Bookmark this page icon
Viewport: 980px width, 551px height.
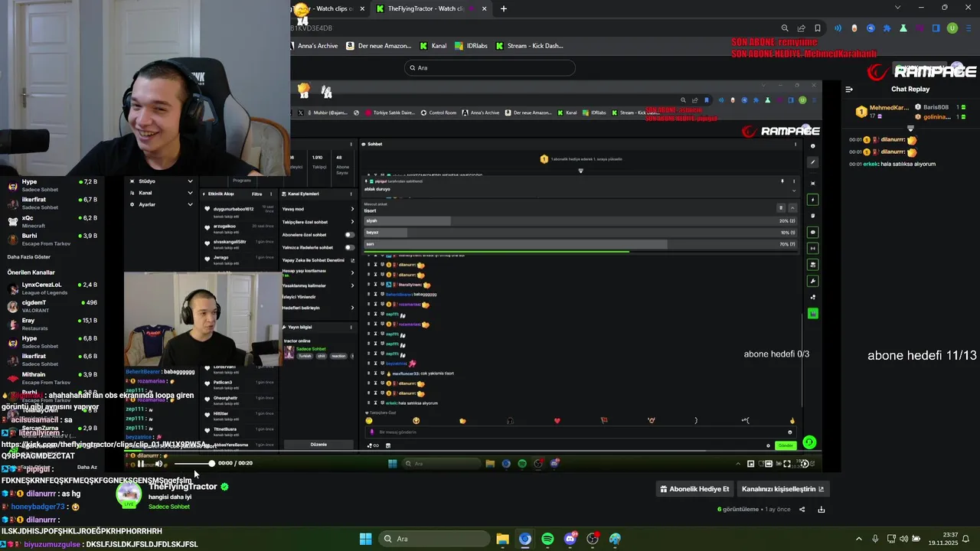(818, 28)
